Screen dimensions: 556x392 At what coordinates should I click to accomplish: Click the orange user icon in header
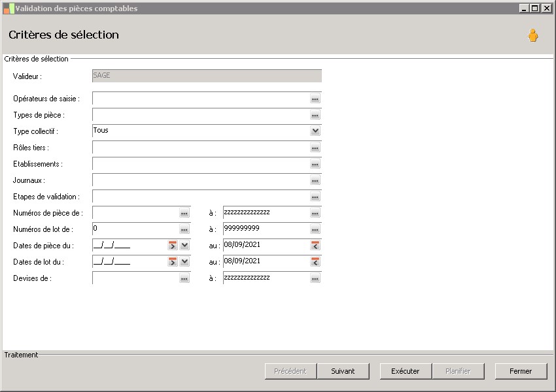click(x=532, y=35)
